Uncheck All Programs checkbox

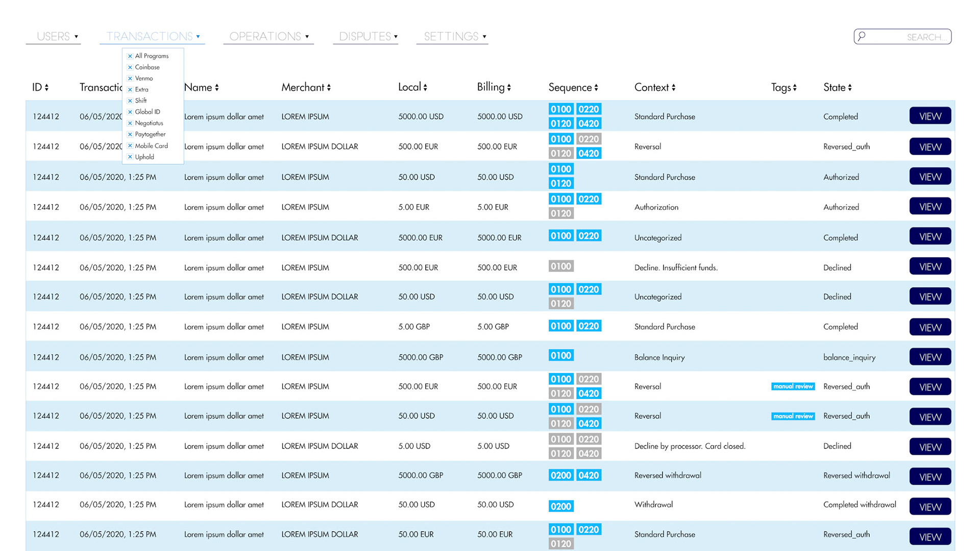click(x=130, y=56)
